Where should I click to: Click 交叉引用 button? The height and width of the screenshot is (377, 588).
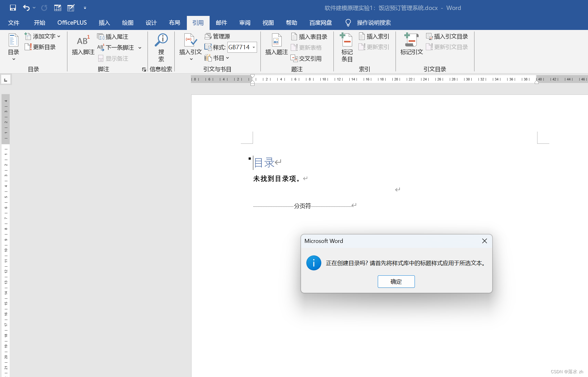click(x=306, y=59)
